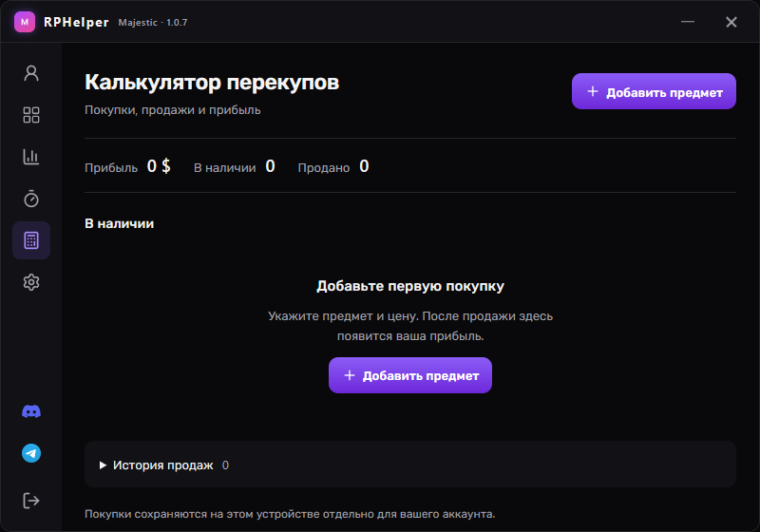Click the Продано counter value
This screenshot has height=532, width=760.
coord(364,166)
